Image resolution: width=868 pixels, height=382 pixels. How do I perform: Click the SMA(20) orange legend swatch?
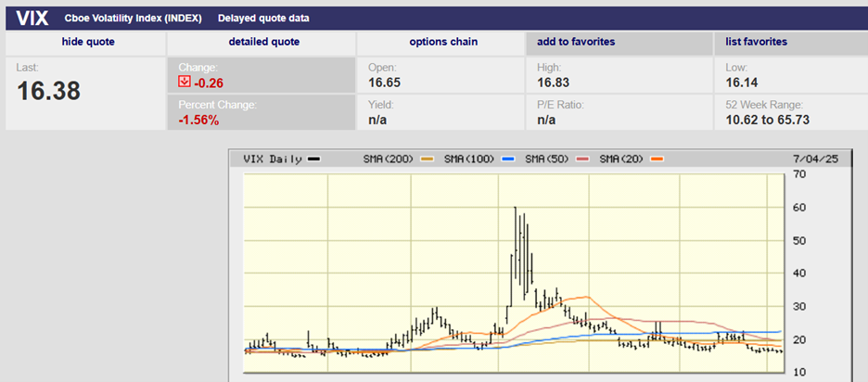pos(657,159)
